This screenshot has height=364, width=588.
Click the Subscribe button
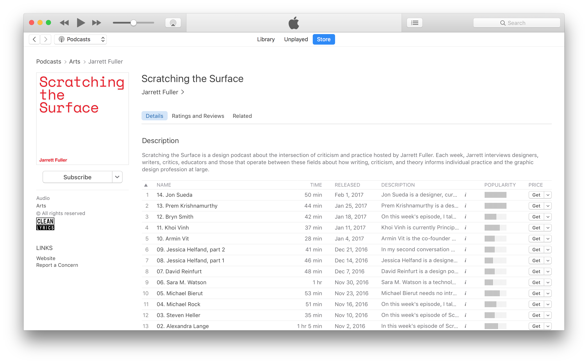point(77,177)
